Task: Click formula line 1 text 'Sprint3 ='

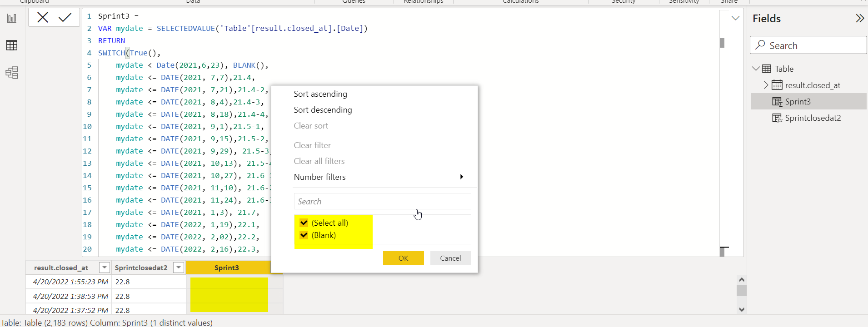Action: click(x=118, y=16)
